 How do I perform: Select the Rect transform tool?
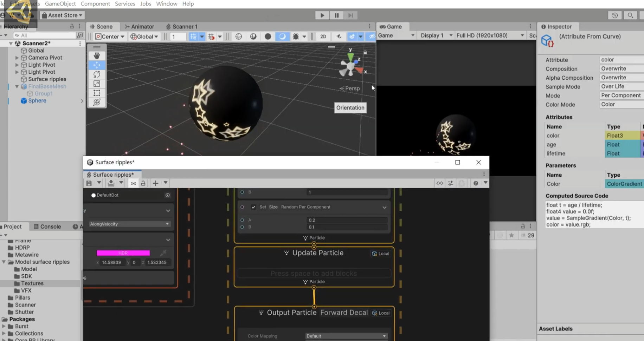click(x=97, y=93)
